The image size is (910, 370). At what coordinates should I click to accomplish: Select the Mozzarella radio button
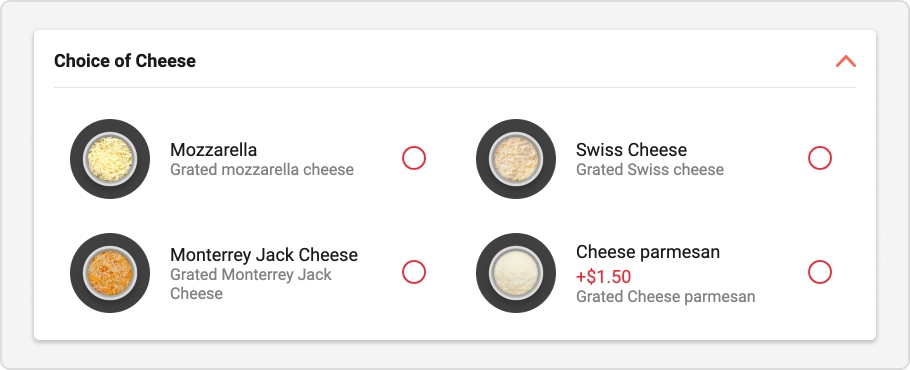[414, 158]
